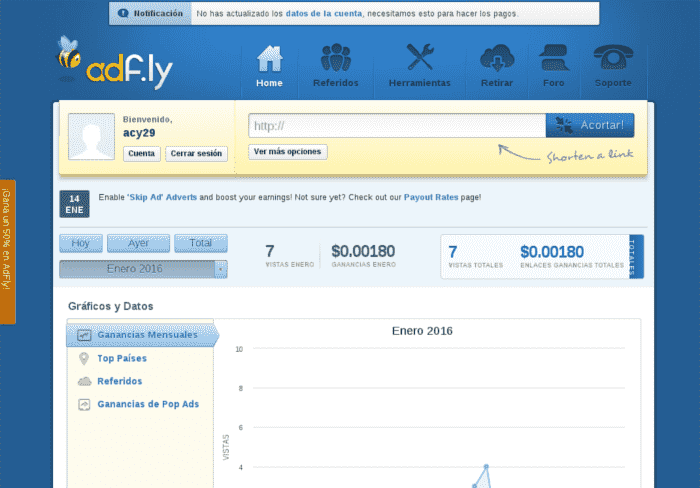Select the Top Países tab
The image size is (700, 488).
[122, 358]
